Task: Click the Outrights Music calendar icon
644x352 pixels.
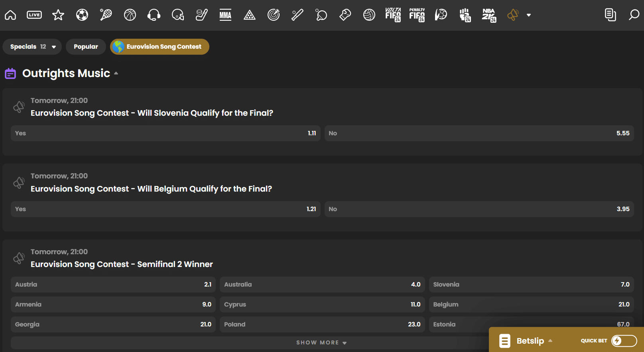Action: click(x=10, y=73)
